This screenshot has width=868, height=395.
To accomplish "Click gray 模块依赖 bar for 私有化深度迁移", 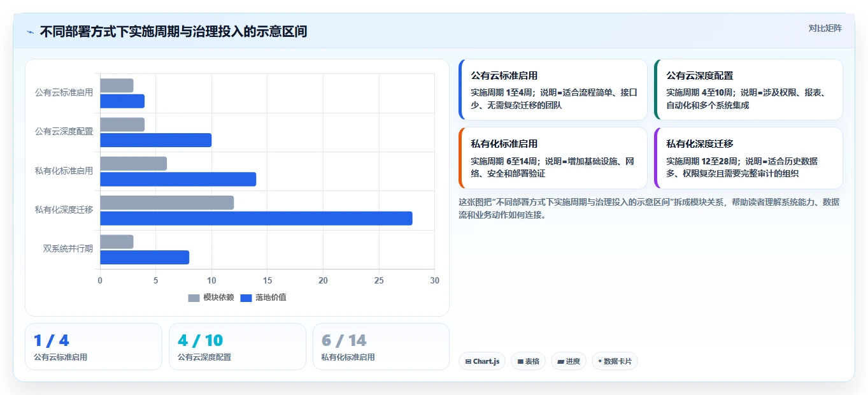I will click(167, 203).
